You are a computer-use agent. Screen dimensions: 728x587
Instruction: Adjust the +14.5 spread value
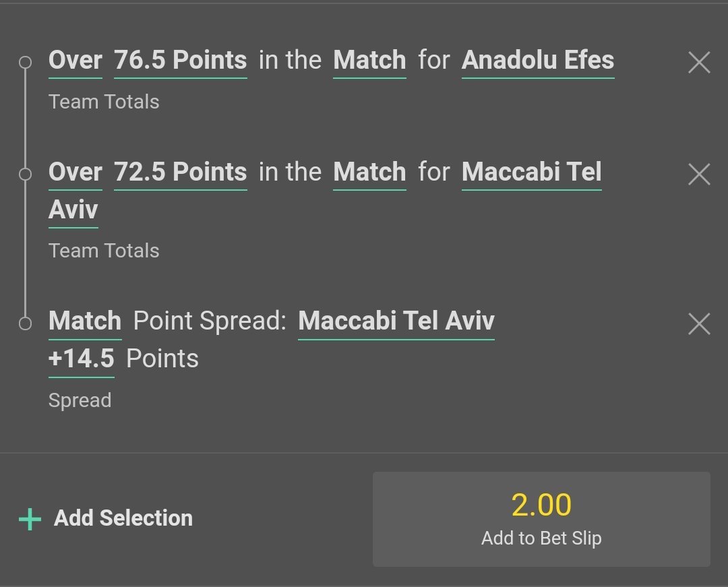tap(81, 359)
